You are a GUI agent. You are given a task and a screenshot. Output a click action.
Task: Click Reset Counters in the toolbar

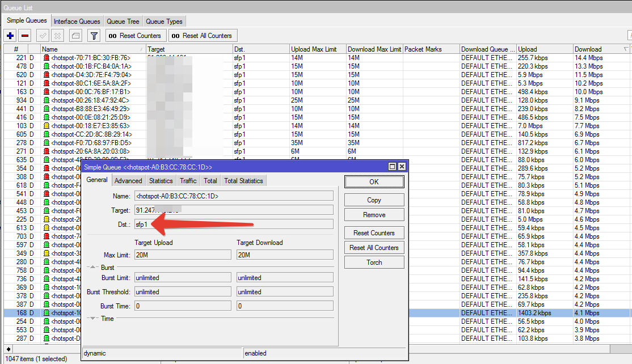click(x=135, y=36)
